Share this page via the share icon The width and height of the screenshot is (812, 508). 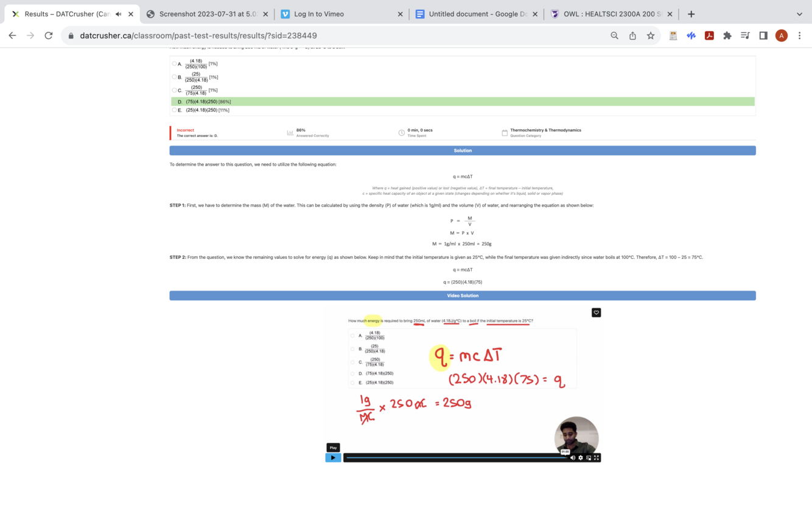point(632,35)
